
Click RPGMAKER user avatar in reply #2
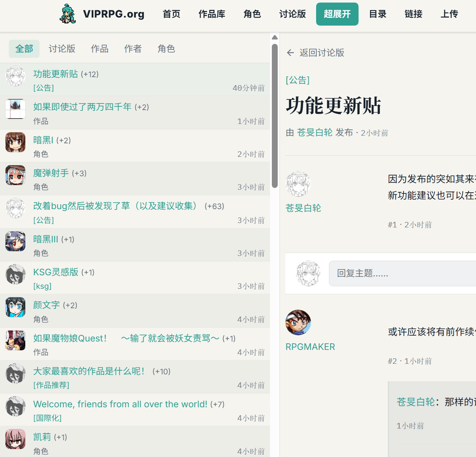click(x=298, y=322)
